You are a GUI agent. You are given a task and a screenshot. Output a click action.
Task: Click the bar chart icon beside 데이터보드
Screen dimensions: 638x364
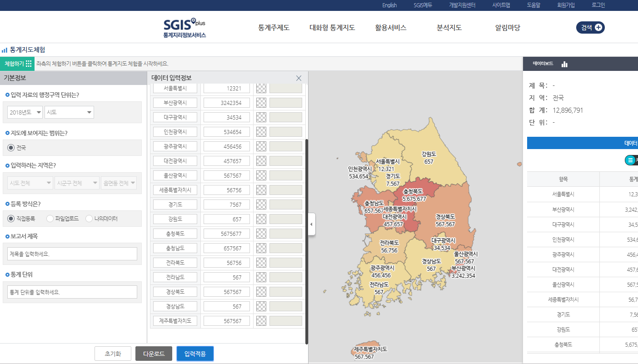pos(564,64)
